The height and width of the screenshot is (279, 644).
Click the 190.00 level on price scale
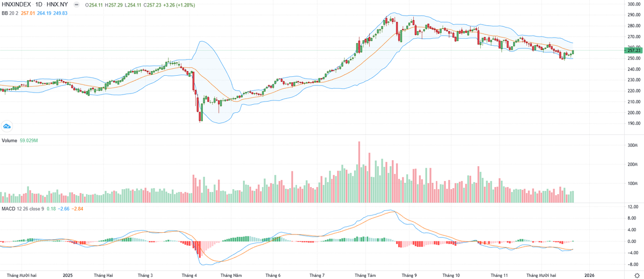(634, 124)
